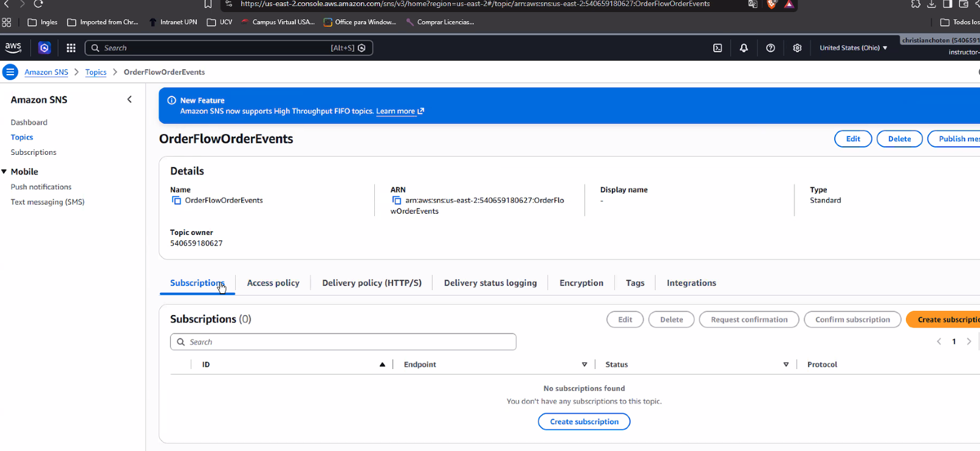
Task: Open the Integrations tab
Action: pos(691,283)
